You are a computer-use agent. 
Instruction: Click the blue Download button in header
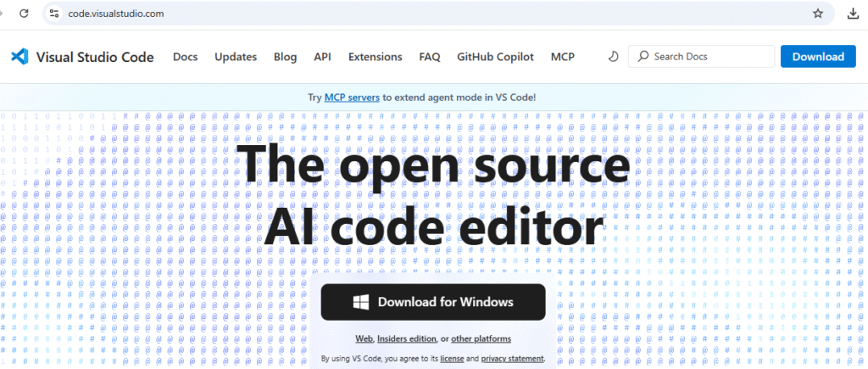(818, 57)
